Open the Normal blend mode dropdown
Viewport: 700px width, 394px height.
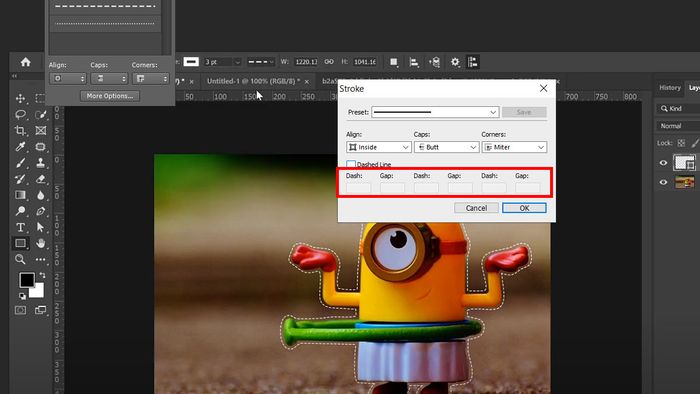(x=678, y=126)
